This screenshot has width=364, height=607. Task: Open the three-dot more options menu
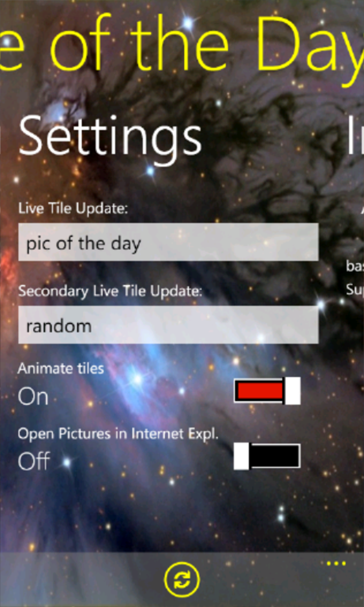336,564
